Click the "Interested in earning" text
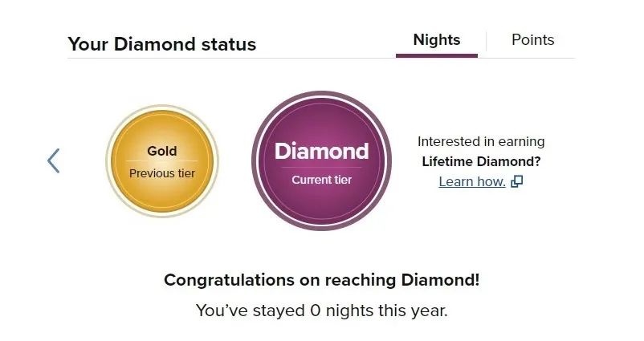The height and width of the screenshot is (341, 644). click(481, 141)
